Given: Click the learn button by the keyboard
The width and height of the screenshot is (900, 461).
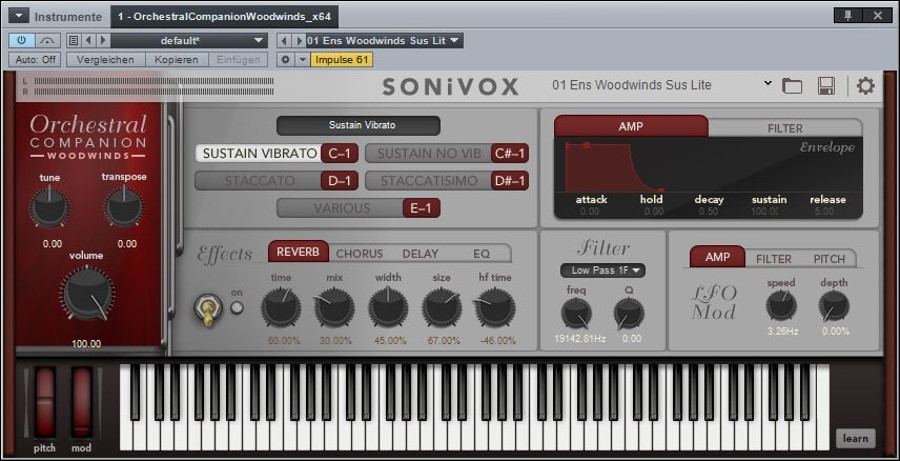Looking at the screenshot, I should coord(855,439).
